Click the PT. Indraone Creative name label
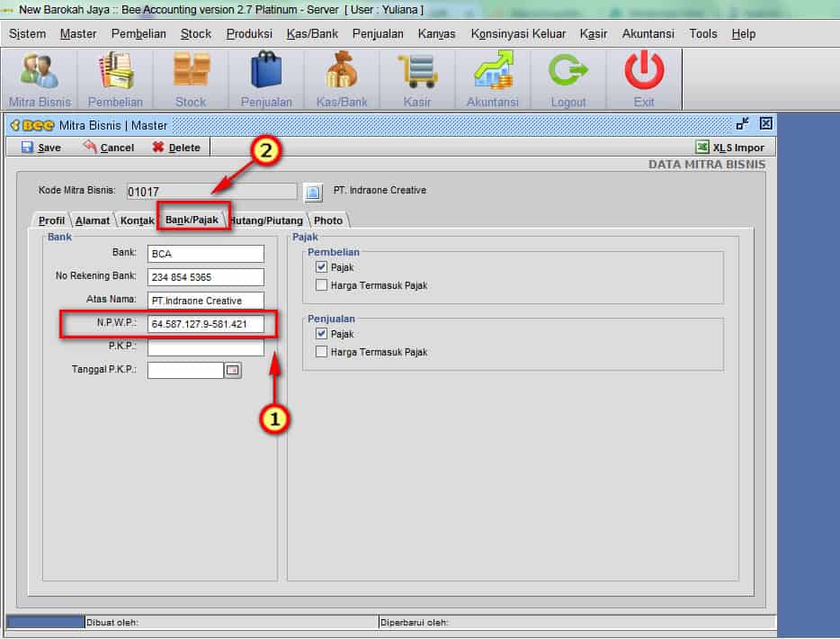 (x=380, y=190)
